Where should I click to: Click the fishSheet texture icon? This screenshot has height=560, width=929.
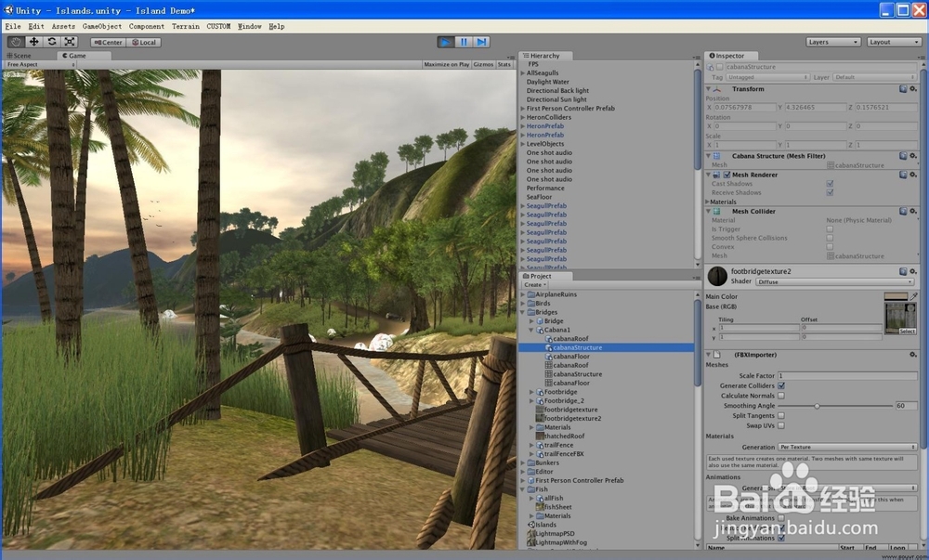click(540, 507)
